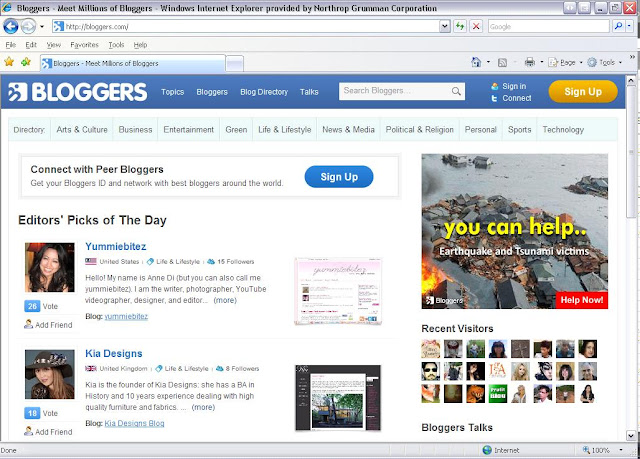Open the Home button dropdown arrow

pos(488,62)
